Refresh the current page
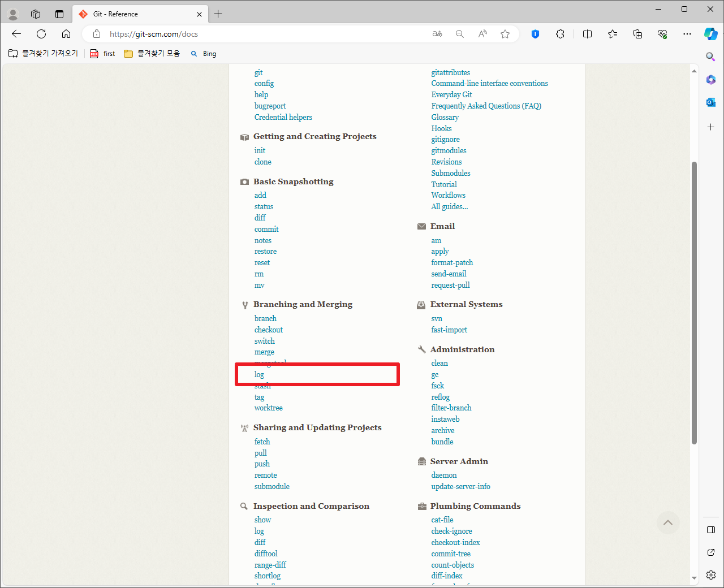Viewport: 724px width, 588px height. coord(41,34)
